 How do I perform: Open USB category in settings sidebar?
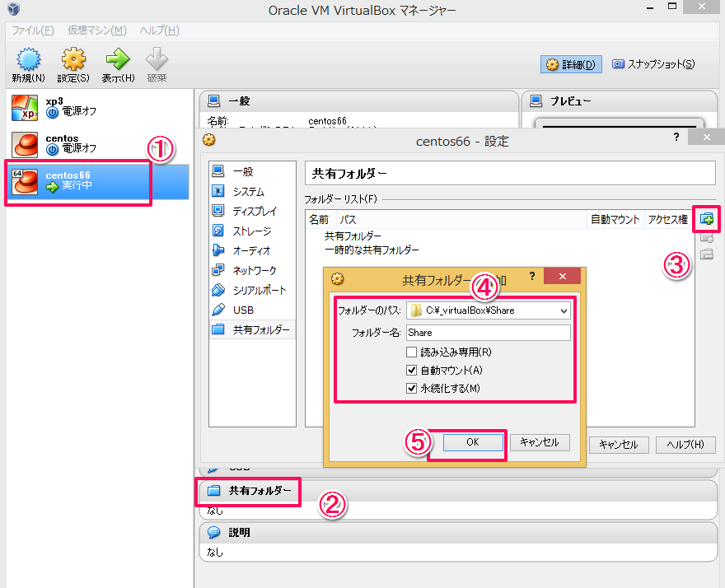(252, 310)
